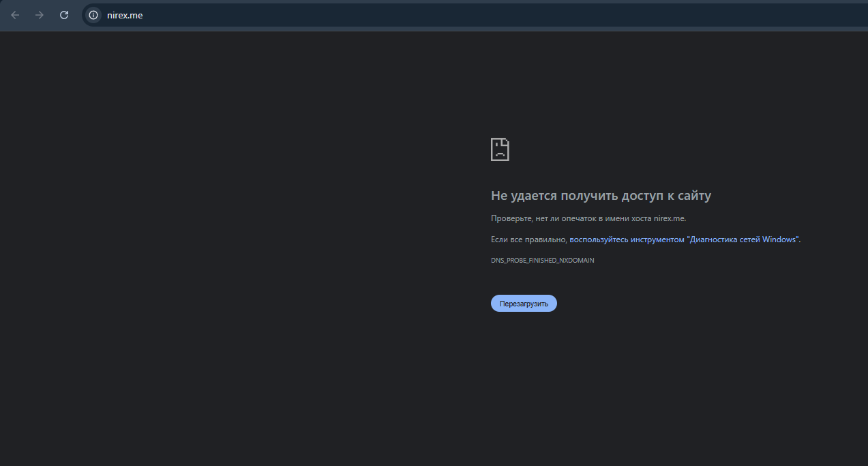Image resolution: width=868 pixels, height=466 pixels.
Task: Click the word сайту in the heading
Action: click(695, 196)
